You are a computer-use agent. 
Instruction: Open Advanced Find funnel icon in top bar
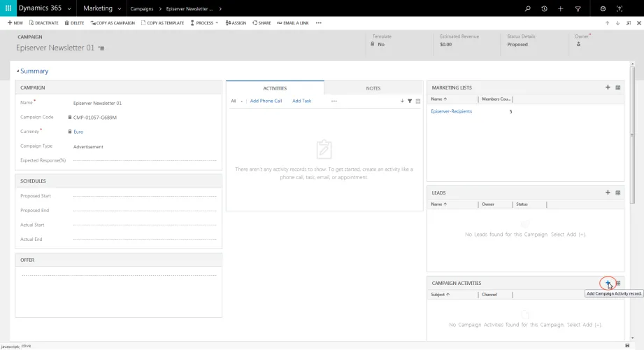tap(578, 8)
